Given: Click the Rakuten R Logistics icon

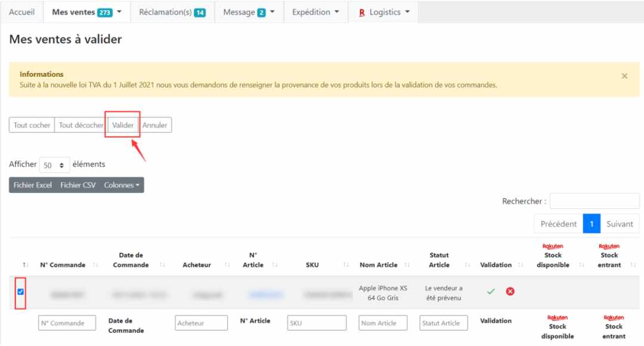Looking at the screenshot, I should tap(362, 13).
